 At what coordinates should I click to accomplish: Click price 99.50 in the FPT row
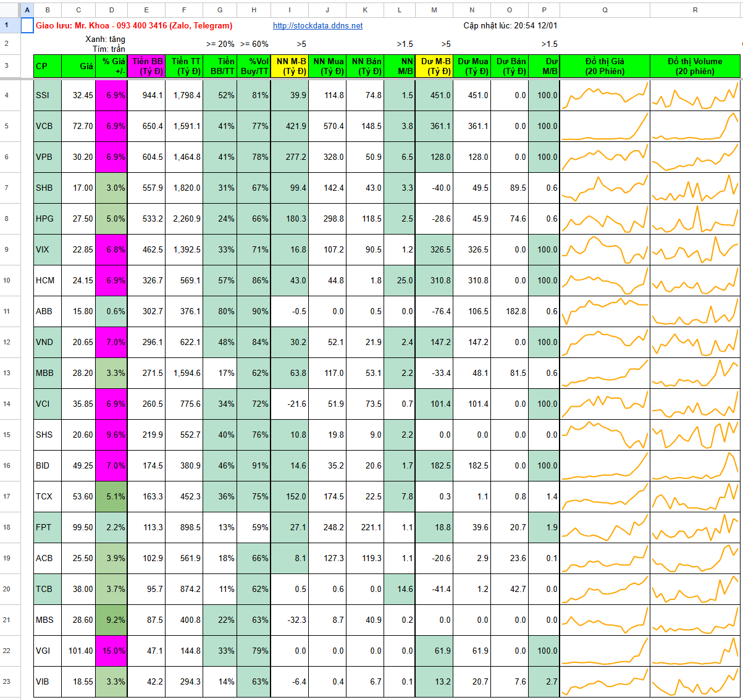click(78, 527)
